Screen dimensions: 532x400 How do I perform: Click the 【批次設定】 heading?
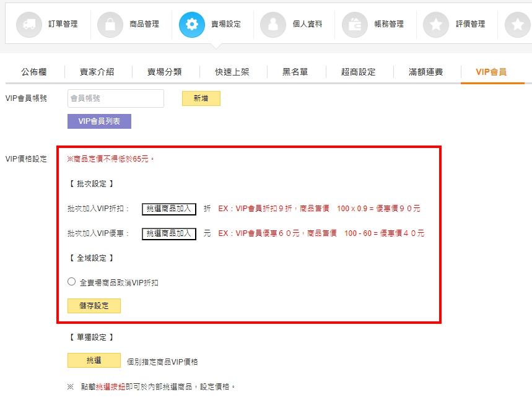pyautogui.click(x=92, y=184)
